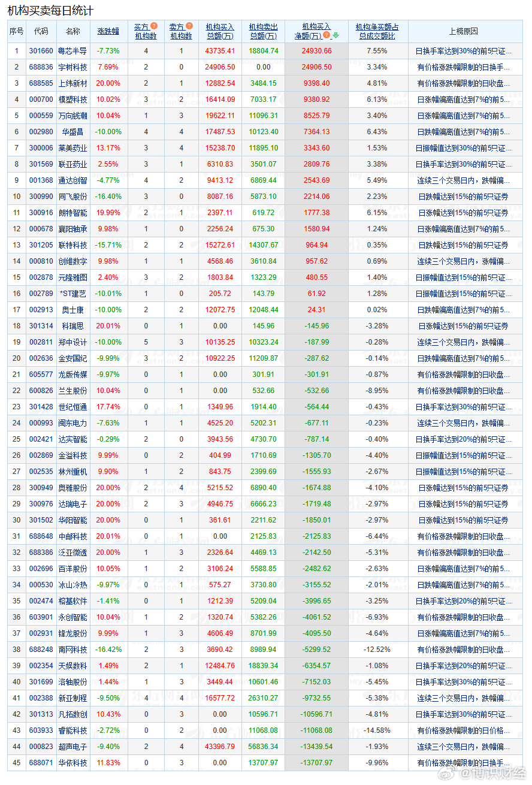Click the green descending sort arrow
The width and height of the screenshot is (532, 785).
(x=336, y=35)
